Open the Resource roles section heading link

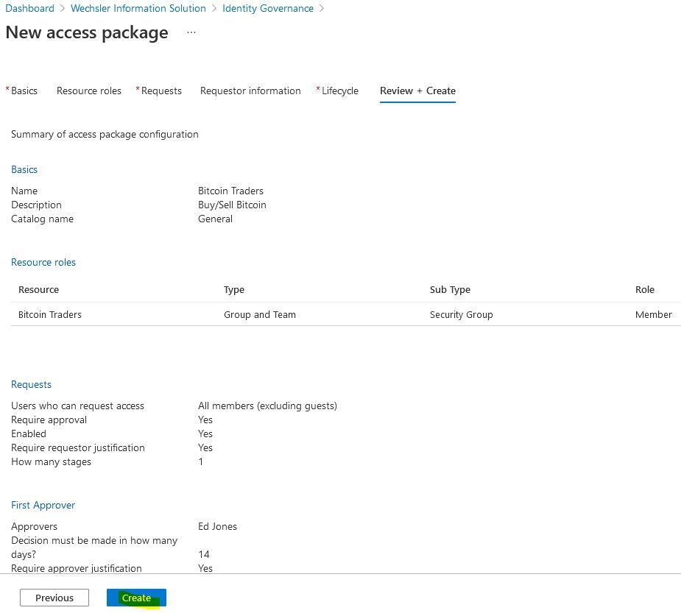pos(43,262)
